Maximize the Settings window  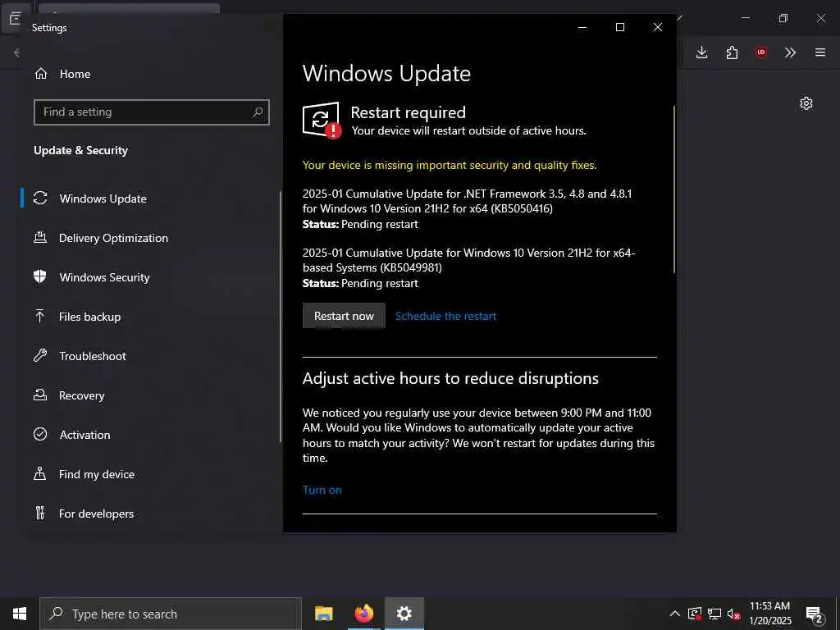[x=620, y=27]
